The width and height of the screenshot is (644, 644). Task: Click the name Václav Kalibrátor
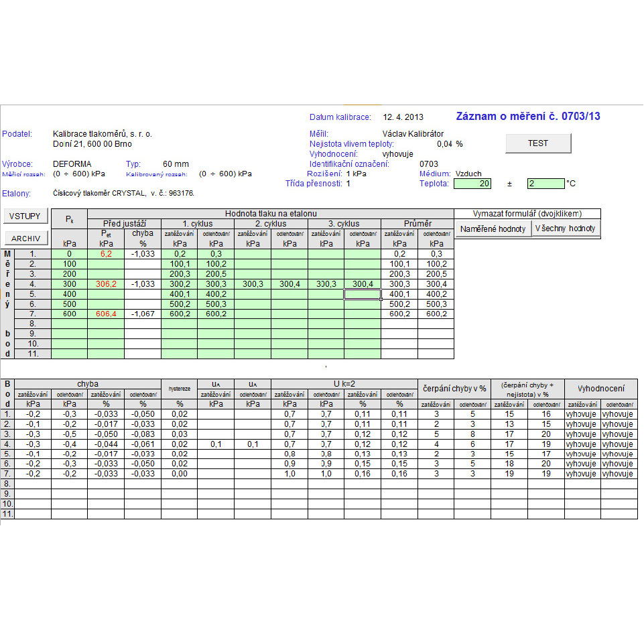tap(413, 134)
